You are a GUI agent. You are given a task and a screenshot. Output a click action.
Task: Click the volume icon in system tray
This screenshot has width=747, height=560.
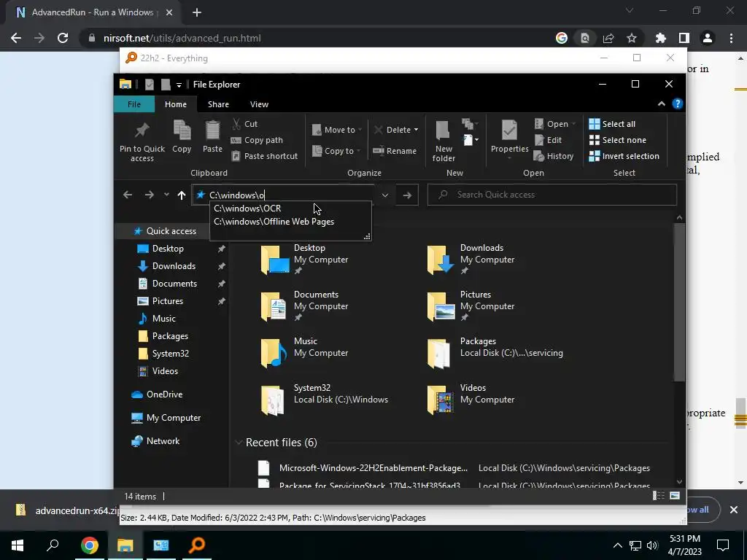click(x=652, y=545)
